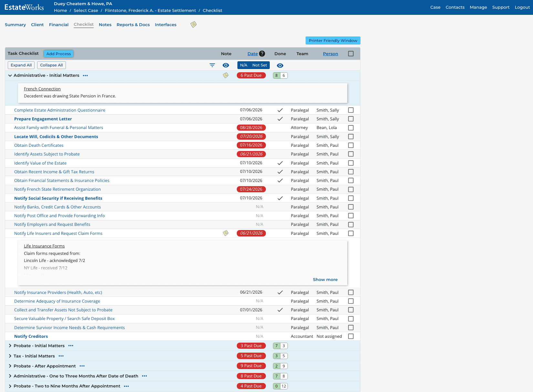The height and width of the screenshot is (392, 533).
Task: Click Done checkmark for Notify Insurance Providers
Action: pos(280,293)
